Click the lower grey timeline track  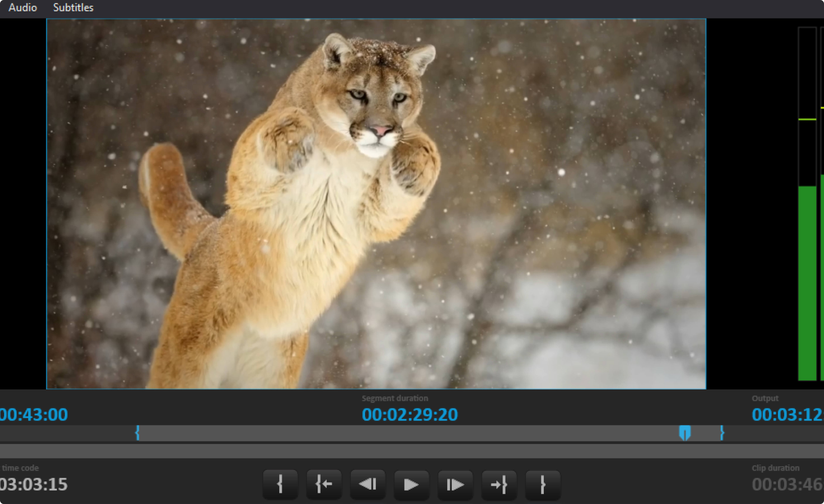point(412,451)
